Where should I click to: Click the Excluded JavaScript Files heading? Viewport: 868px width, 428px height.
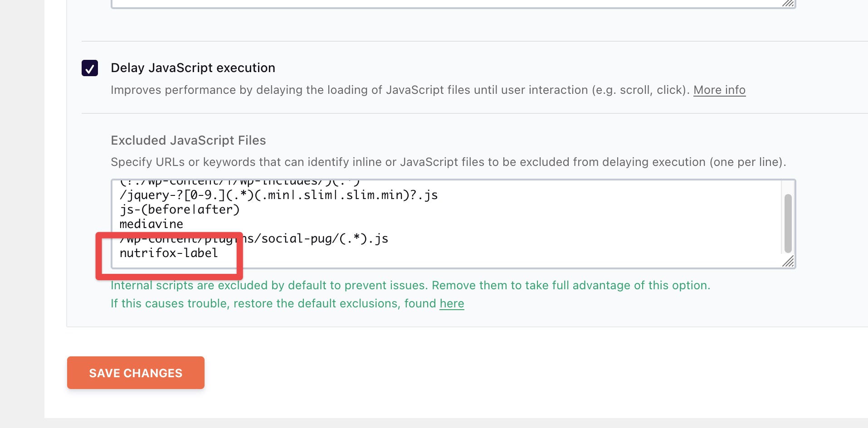click(188, 140)
